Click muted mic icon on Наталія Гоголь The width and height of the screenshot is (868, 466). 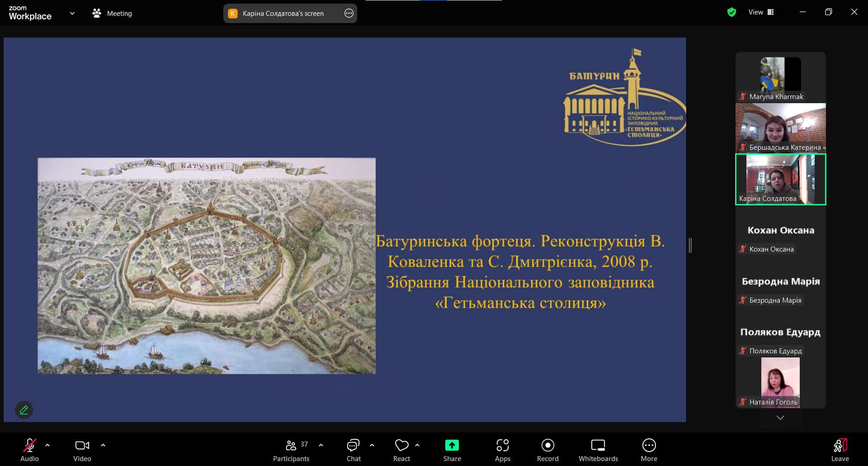coord(743,402)
